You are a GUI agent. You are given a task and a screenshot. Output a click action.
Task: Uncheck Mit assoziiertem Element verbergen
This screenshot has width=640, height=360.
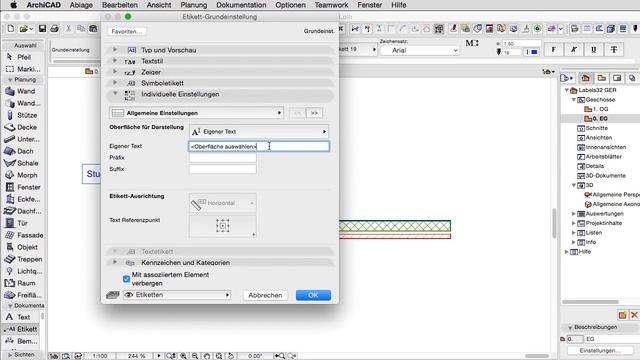point(126,279)
